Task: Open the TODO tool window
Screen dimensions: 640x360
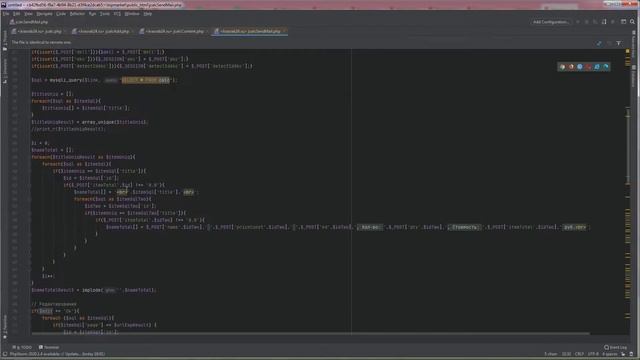Action: point(22,347)
